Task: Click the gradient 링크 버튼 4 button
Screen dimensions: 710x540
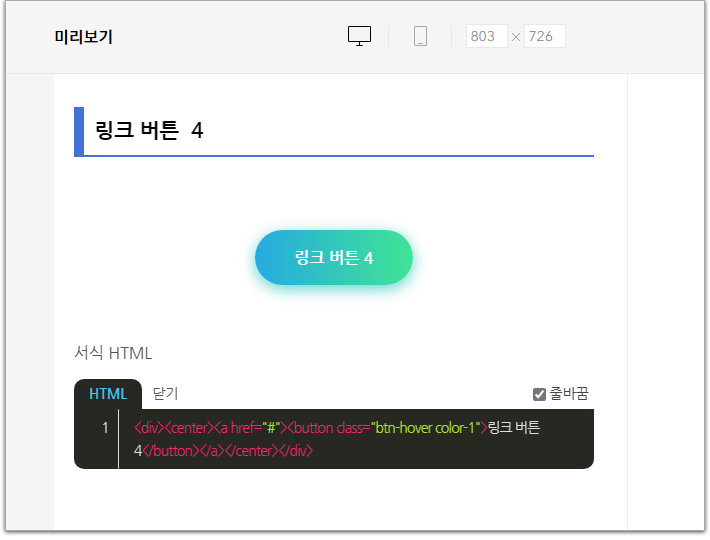Action: pyautogui.click(x=334, y=258)
